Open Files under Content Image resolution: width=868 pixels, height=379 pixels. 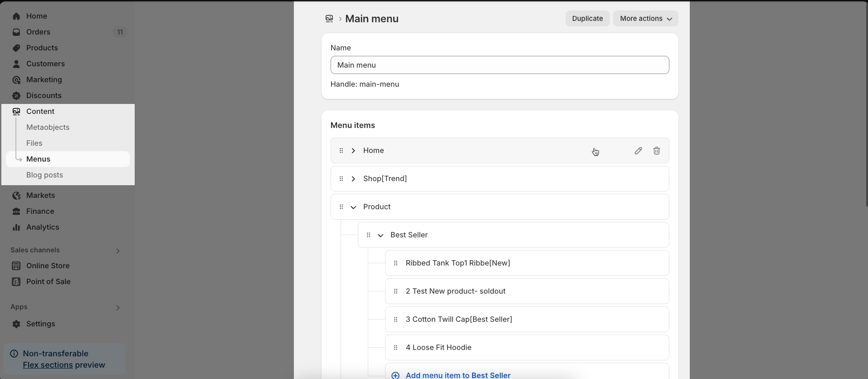(34, 143)
